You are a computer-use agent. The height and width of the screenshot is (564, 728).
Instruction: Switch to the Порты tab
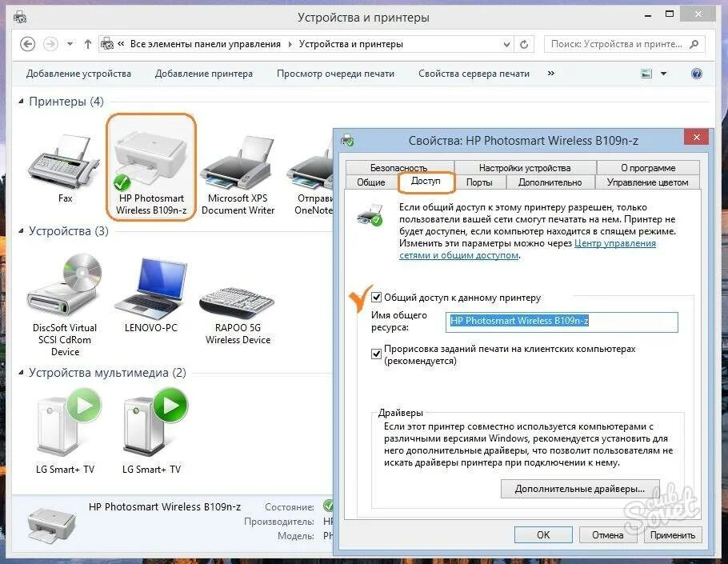[x=481, y=182]
